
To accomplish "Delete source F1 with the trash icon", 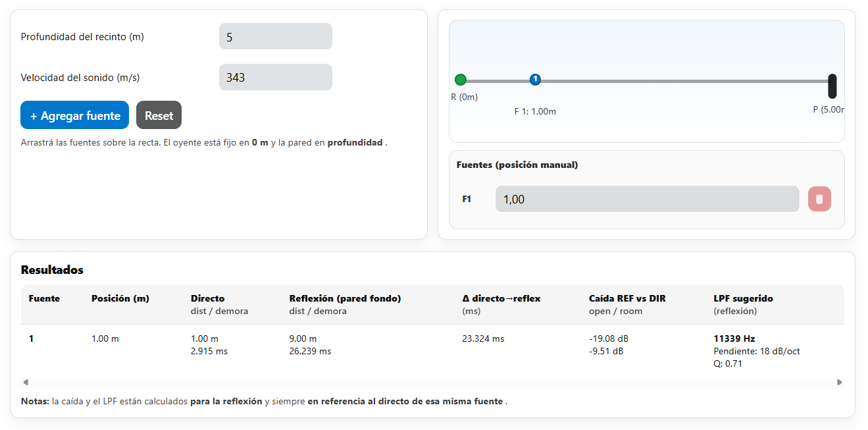I will point(819,199).
